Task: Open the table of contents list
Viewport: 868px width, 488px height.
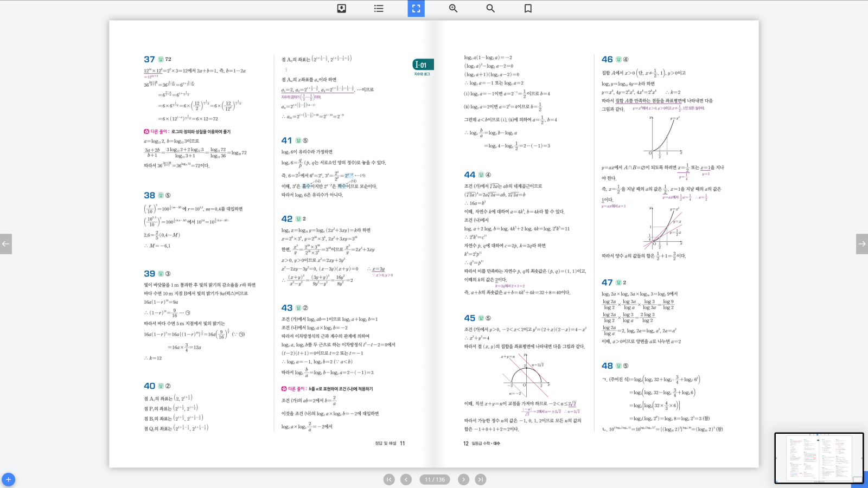Action: (x=379, y=8)
